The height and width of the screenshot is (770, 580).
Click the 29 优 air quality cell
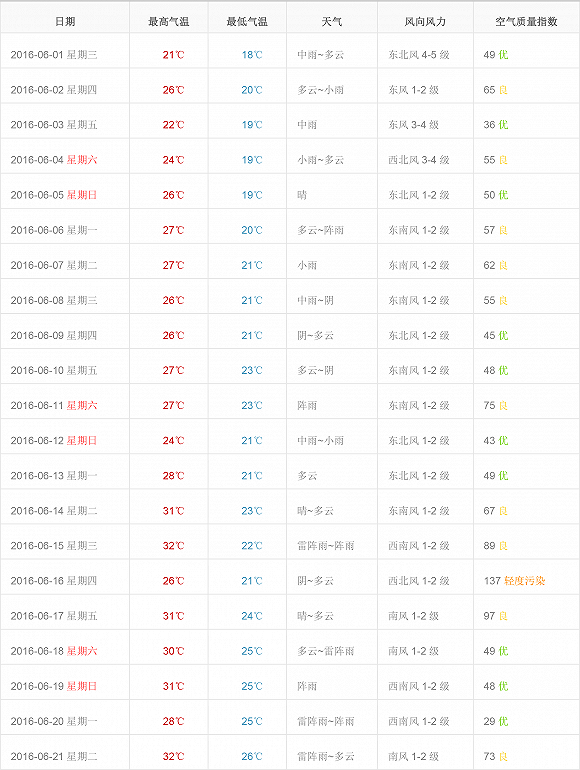click(496, 721)
